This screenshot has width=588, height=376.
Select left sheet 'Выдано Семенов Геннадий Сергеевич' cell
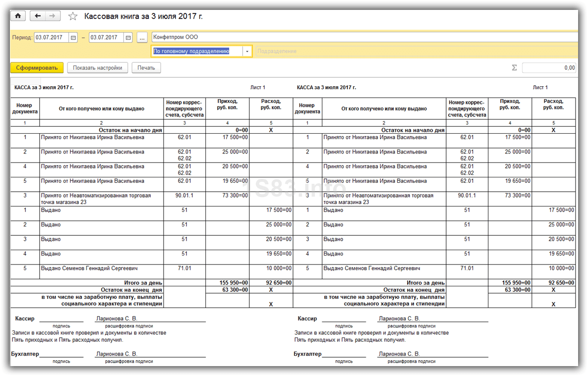click(101, 269)
